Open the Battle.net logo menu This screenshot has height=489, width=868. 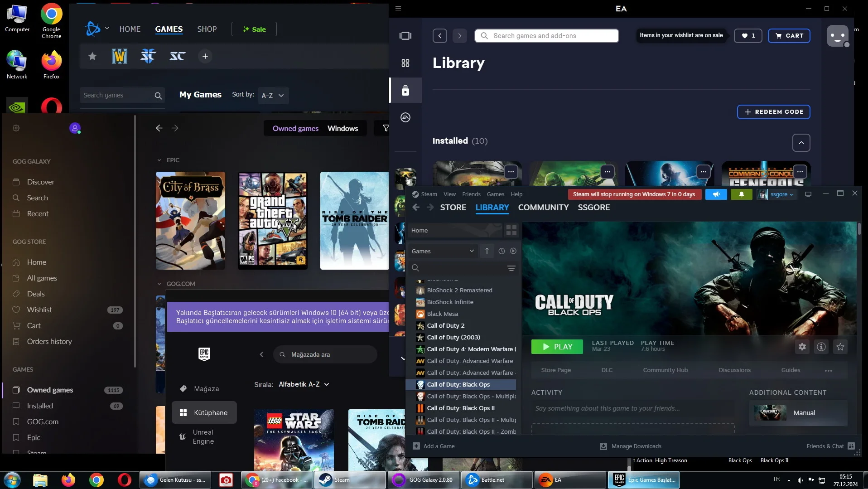coord(93,29)
